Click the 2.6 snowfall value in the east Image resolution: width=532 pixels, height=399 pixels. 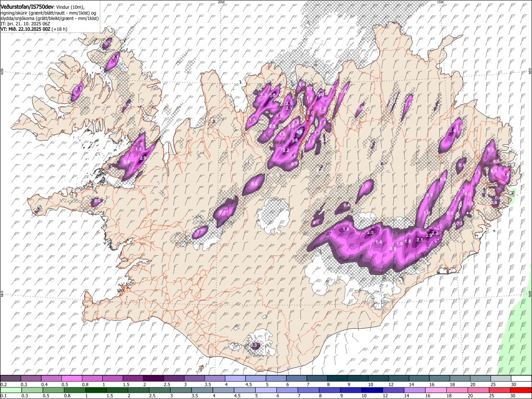tap(453, 131)
